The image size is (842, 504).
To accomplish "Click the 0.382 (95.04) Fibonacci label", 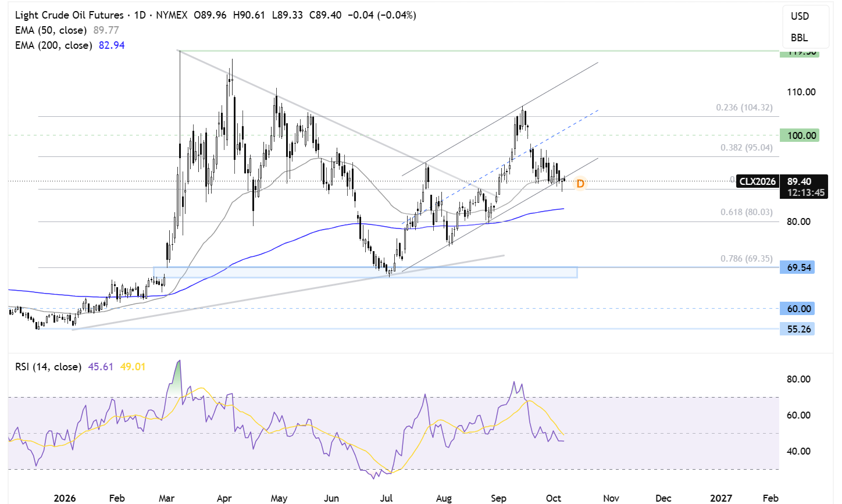I will pos(747,148).
